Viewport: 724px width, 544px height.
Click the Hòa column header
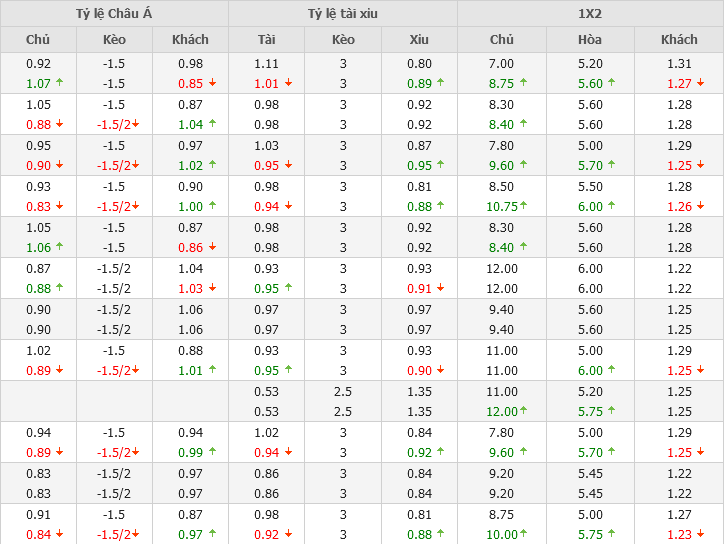(590, 40)
